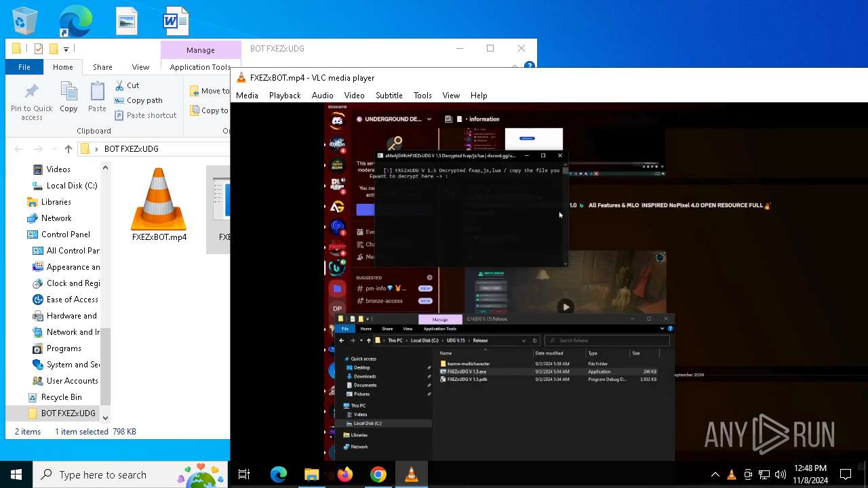Click taskbar search box
The height and width of the screenshot is (488, 868).
tap(130, 474)
